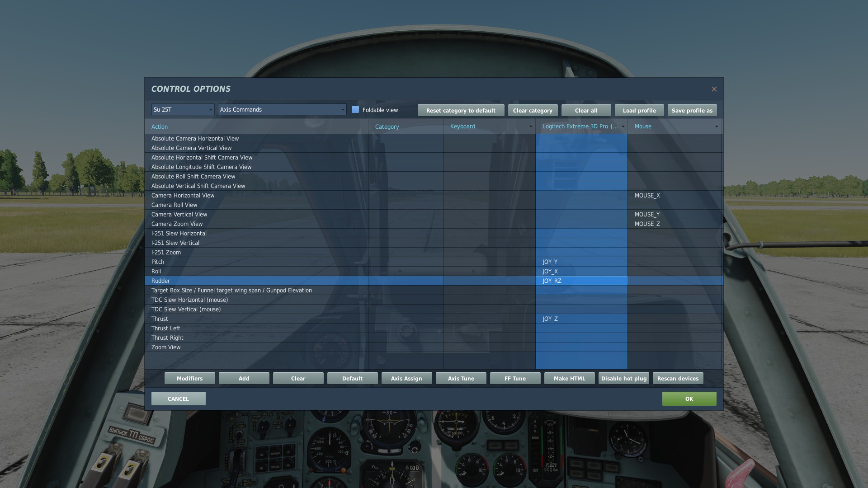
Task: Open the Keyboard column dropdown arrow
Action: tap(531, 127)
